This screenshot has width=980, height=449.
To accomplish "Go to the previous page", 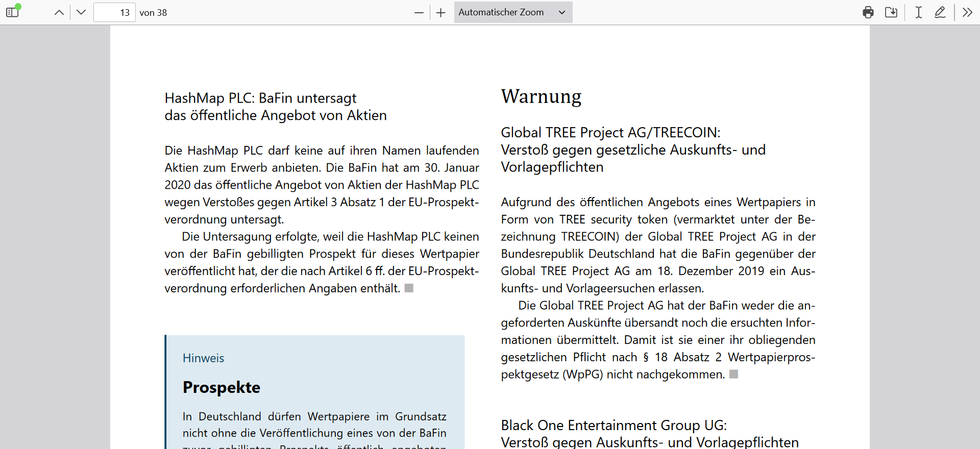I will (59, 12).
